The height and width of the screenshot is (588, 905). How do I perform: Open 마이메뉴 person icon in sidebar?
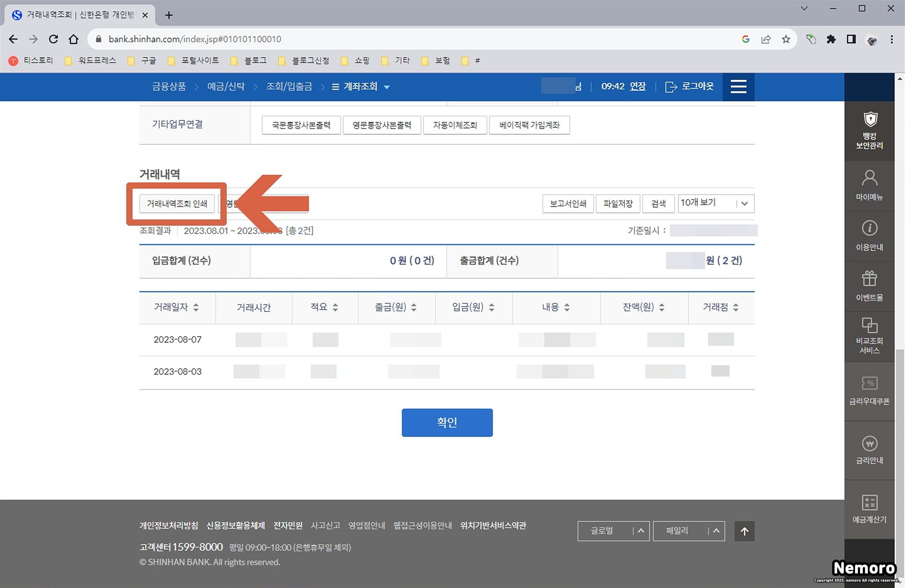click(x=869, y=178)
